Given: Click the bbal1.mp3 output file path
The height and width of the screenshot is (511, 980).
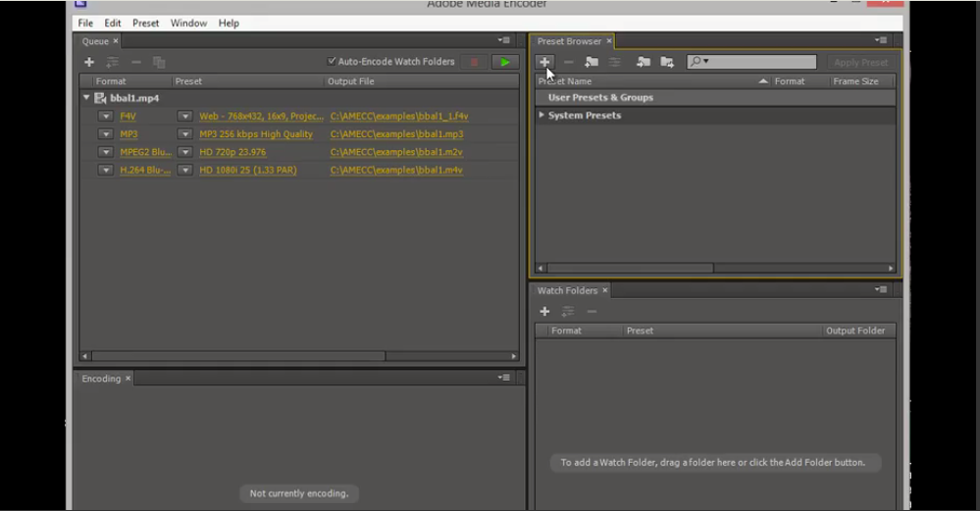Looking at the screenshot, I should point(397,133).
